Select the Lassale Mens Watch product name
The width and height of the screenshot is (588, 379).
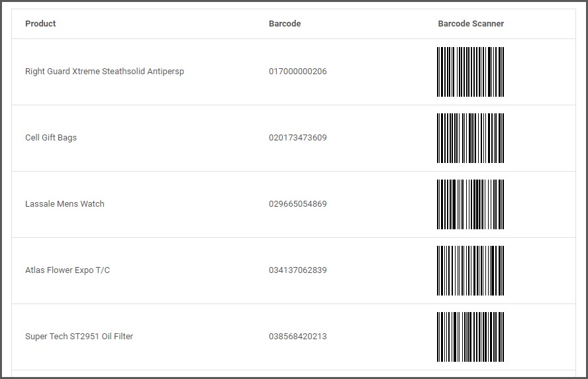tap(65, 204)
